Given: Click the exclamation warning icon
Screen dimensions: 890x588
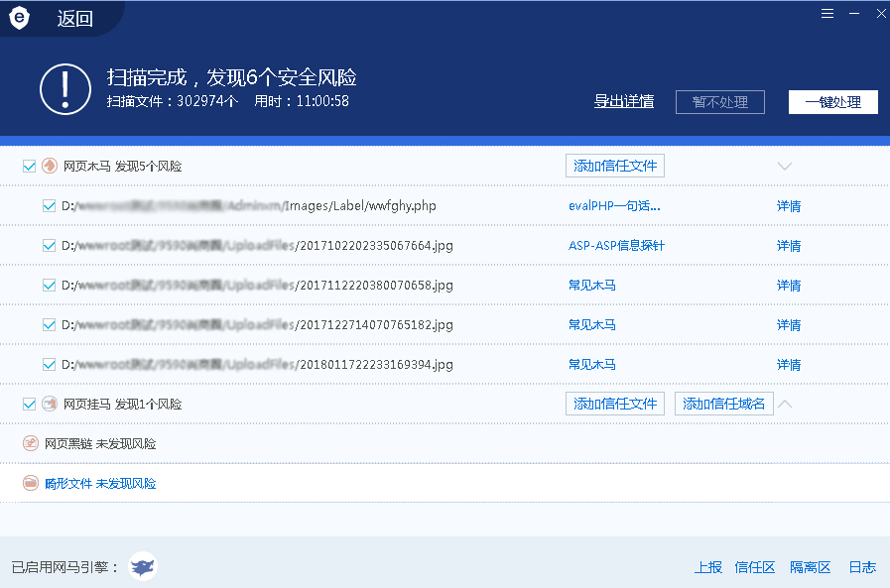Looking at the screenshot, I should pos(65,88).
